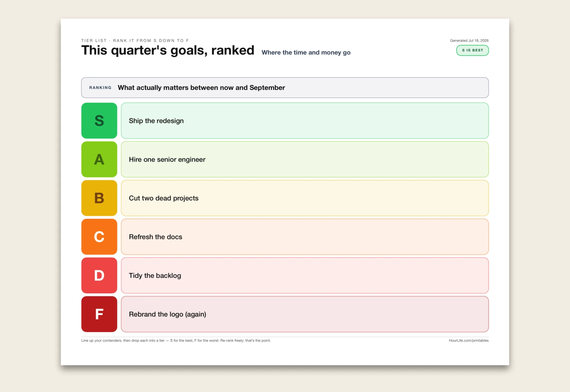
Task: Select the 'Hire one senior engineer' row
Action: point(305,159)
